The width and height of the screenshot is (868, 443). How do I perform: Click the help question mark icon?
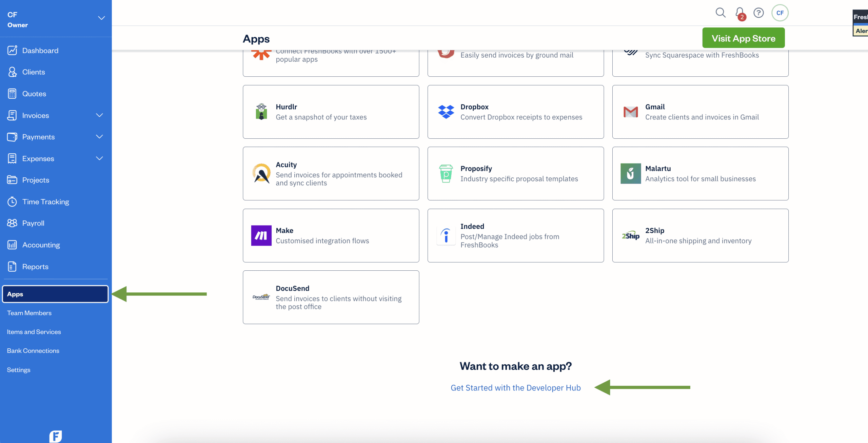[x=758, y=13]
